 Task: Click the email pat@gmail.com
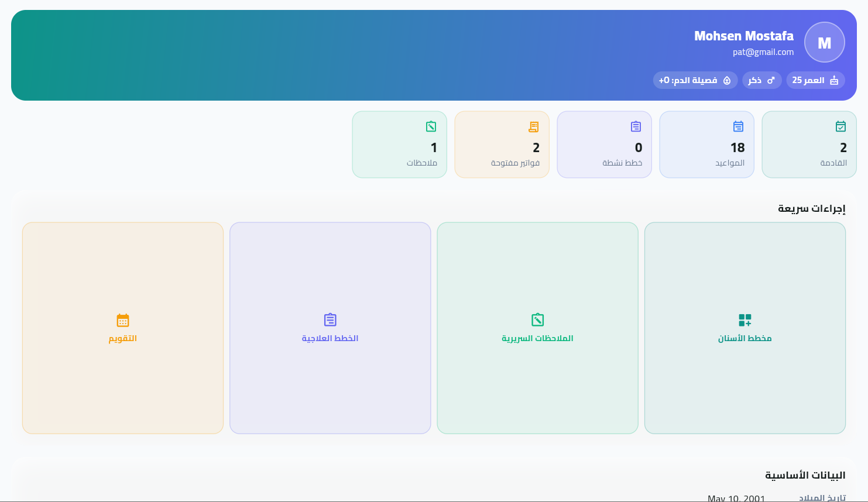coord(763,52)
